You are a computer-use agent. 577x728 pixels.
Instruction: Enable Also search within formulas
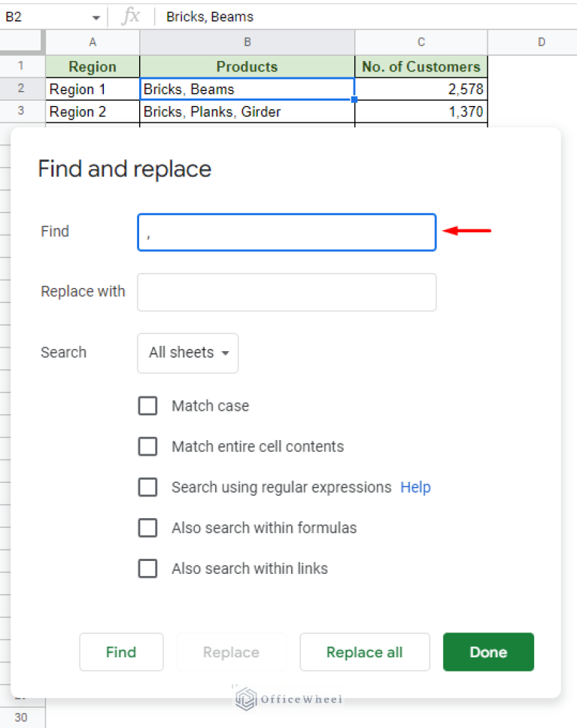click(147, 527)
